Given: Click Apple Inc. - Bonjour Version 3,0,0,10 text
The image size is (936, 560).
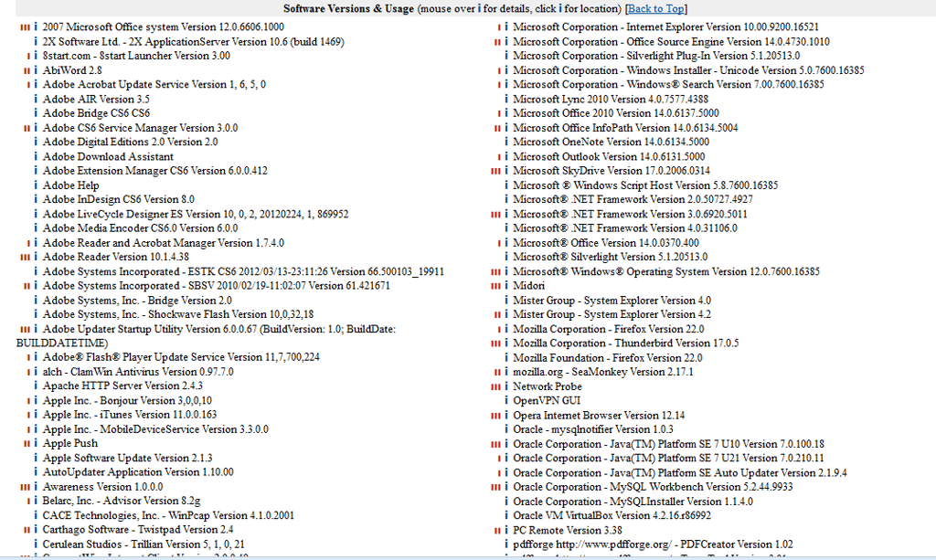Looking at the screenshot, I should point(127,401).
